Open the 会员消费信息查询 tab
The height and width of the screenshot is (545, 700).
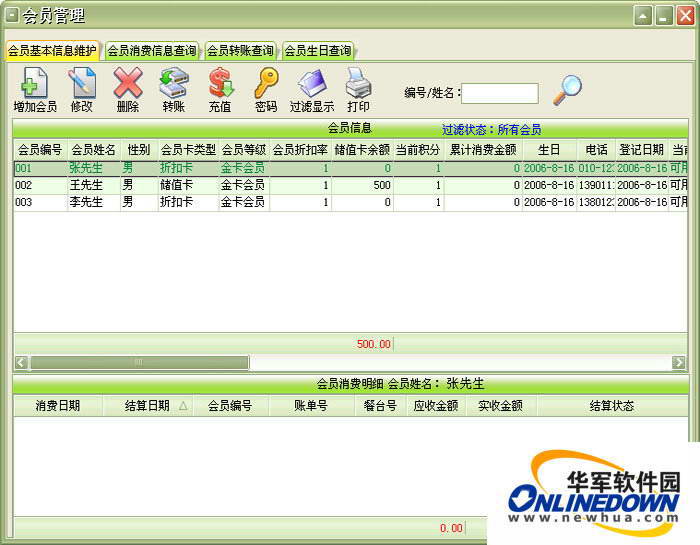pyautogui.click(x=152, y=50)
